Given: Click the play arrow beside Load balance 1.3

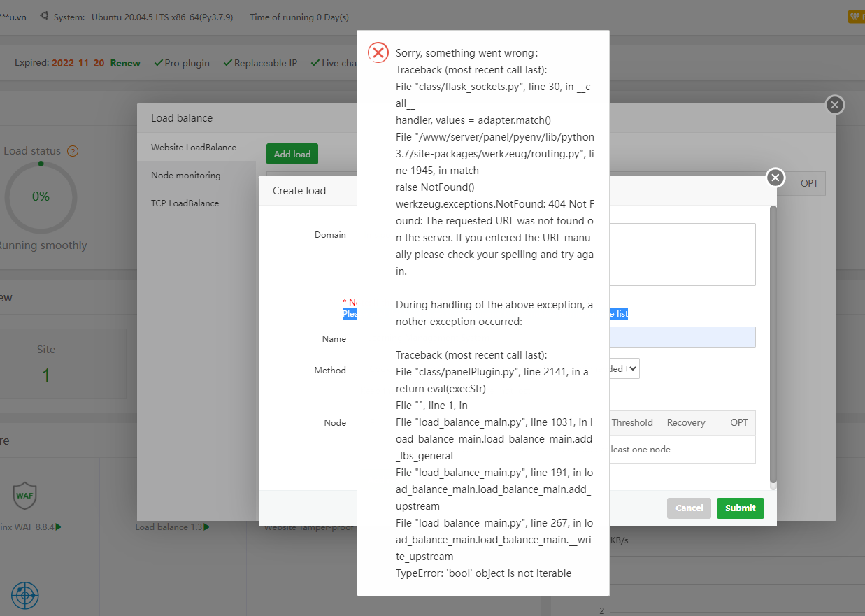Looking at the screenshot, I should click(x=207, y=527).
